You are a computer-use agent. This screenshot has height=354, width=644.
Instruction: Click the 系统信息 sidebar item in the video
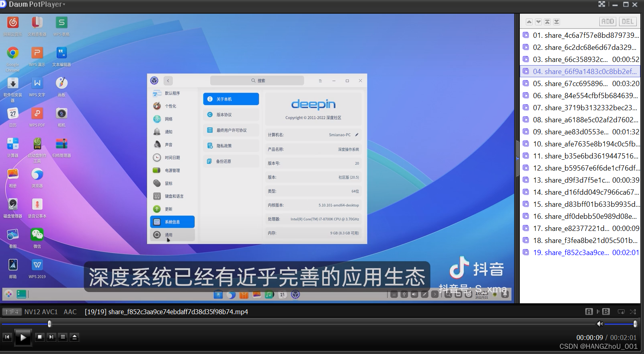coord(172,222)
